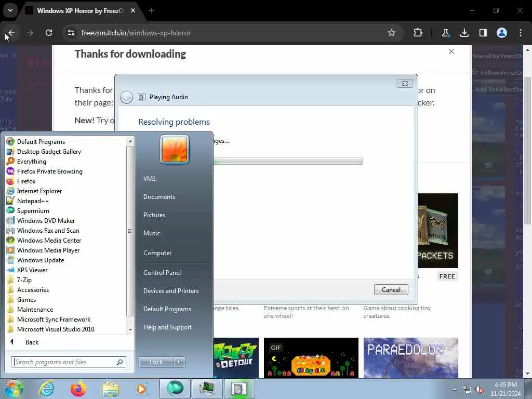532x399 pixels.
Task: Click the user account picture
Action: pyautogui.click(x=175, y=149)
